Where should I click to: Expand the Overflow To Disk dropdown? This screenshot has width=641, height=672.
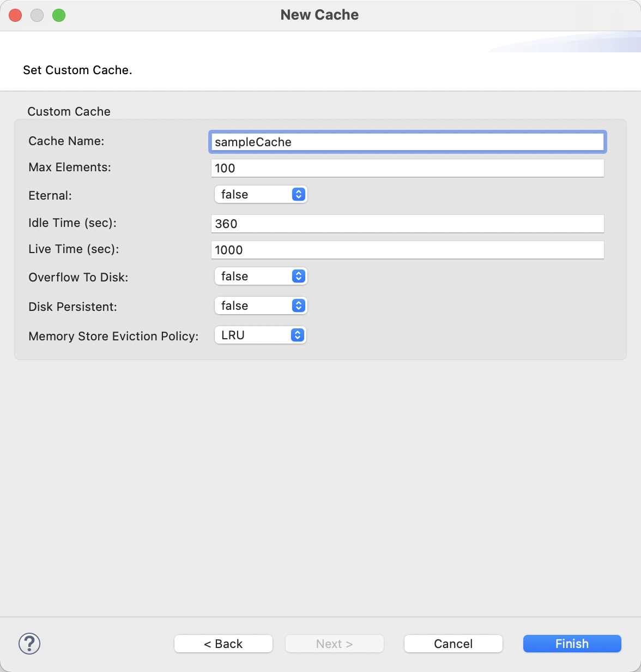click(261, 277)
